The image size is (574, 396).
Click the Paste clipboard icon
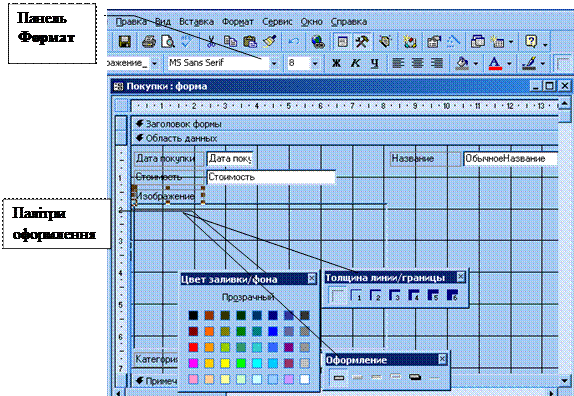pos(250,42)
